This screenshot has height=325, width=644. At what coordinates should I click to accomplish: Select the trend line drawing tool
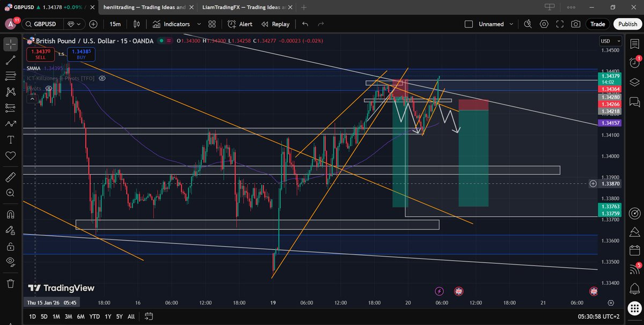click(10, 60)
